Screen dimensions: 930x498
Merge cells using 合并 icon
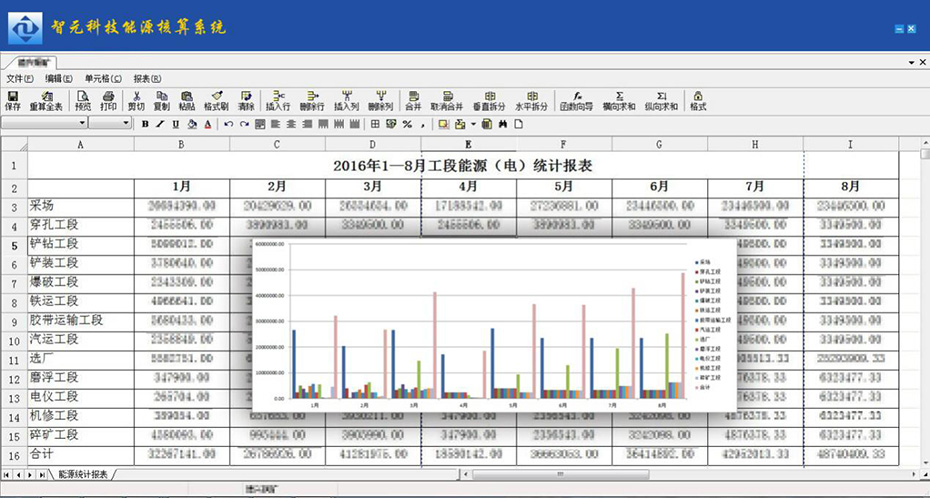pyautogui.click(x=413, y=100)
